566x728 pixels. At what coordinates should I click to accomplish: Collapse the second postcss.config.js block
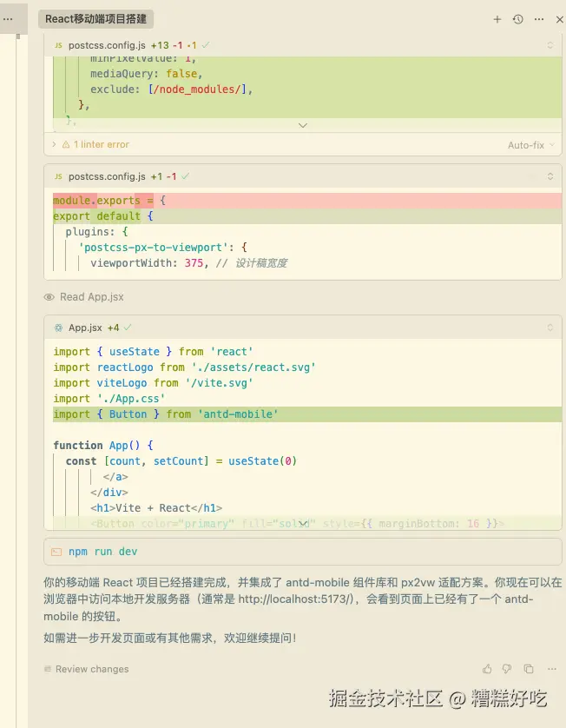coord(550,176)
